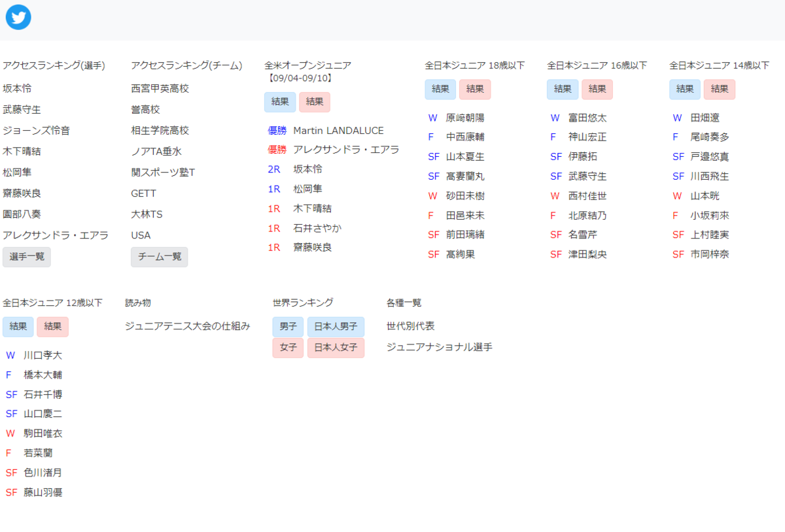Select 川口孝大 12歳以下 winner
The image size is (785, 532).
43,356
